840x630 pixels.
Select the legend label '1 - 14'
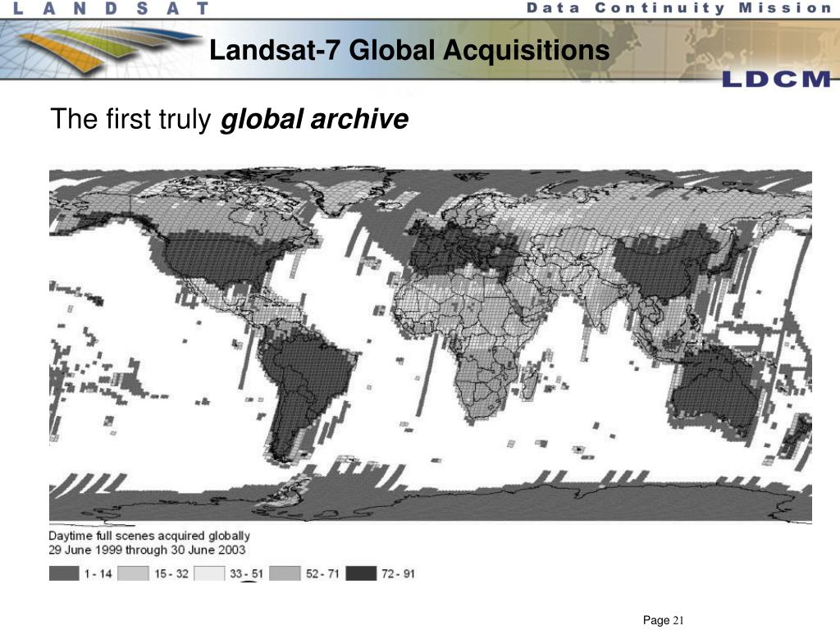(98, 573)
